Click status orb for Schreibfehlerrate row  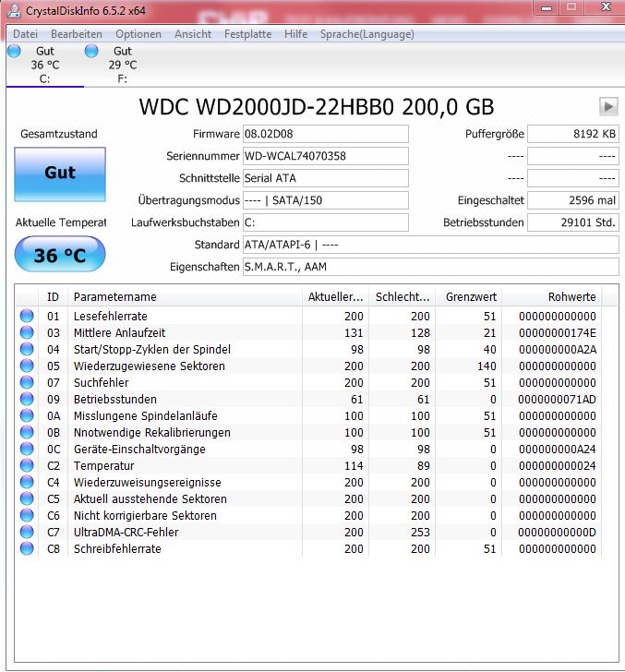pos(27,548)
